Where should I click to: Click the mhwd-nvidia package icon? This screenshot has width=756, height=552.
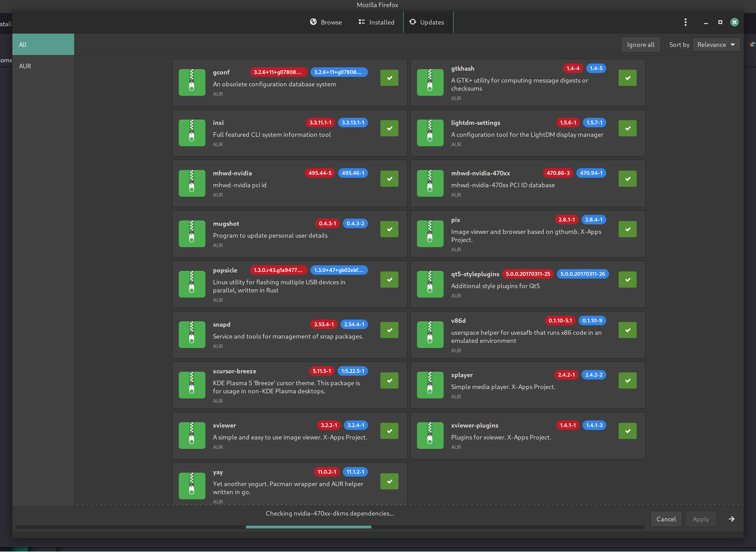192,183
